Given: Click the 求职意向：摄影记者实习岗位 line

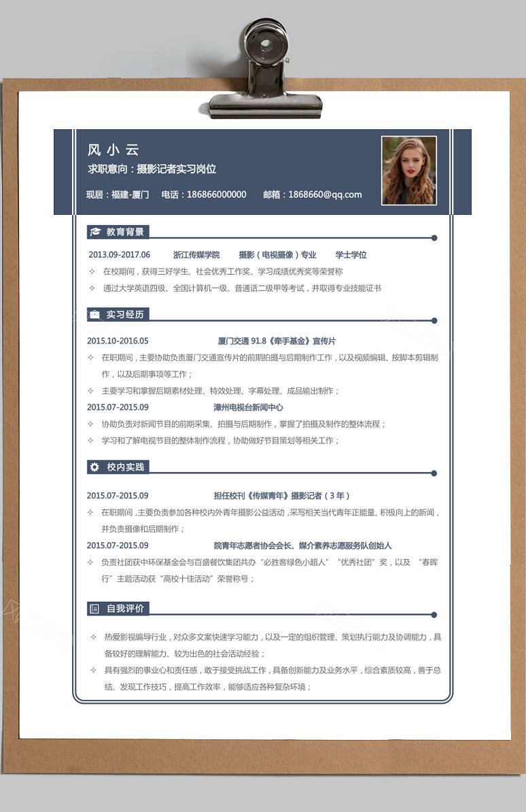Looking at the screenshot, I should point(152,169).
